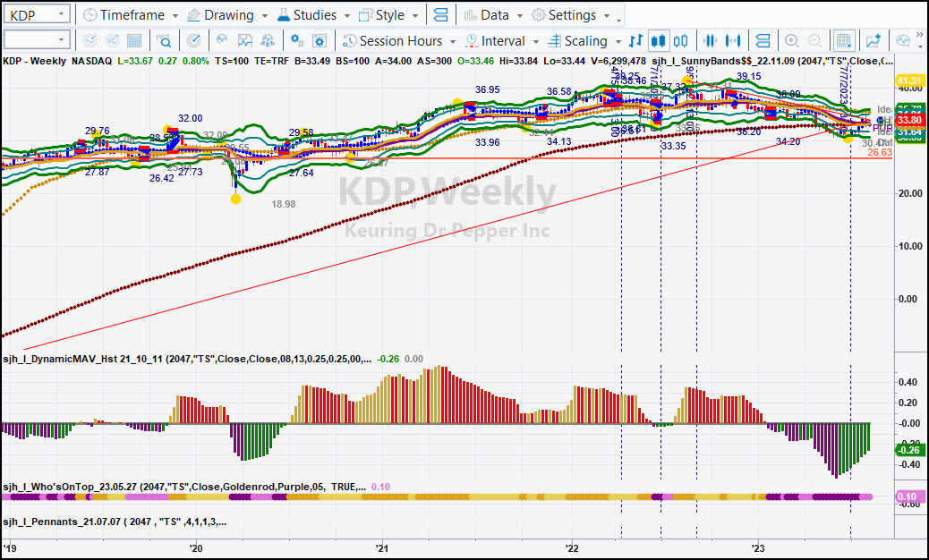Click the 7/7/2023 vertical date marker
929x560 pixels.
pos(844,87)
